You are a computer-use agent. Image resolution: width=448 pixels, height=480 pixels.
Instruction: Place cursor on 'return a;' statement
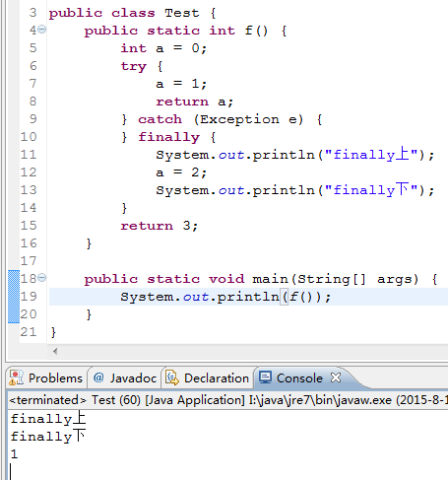tap(194, 102)
